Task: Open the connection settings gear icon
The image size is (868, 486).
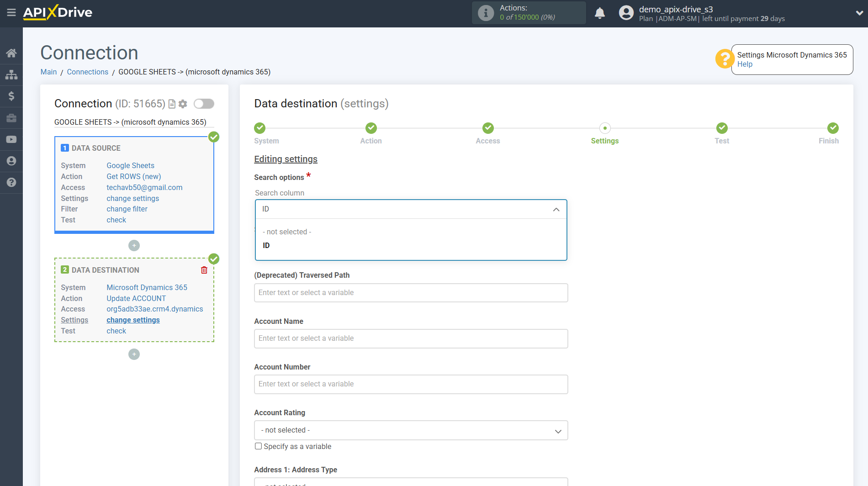Action: tap(183, 104)
